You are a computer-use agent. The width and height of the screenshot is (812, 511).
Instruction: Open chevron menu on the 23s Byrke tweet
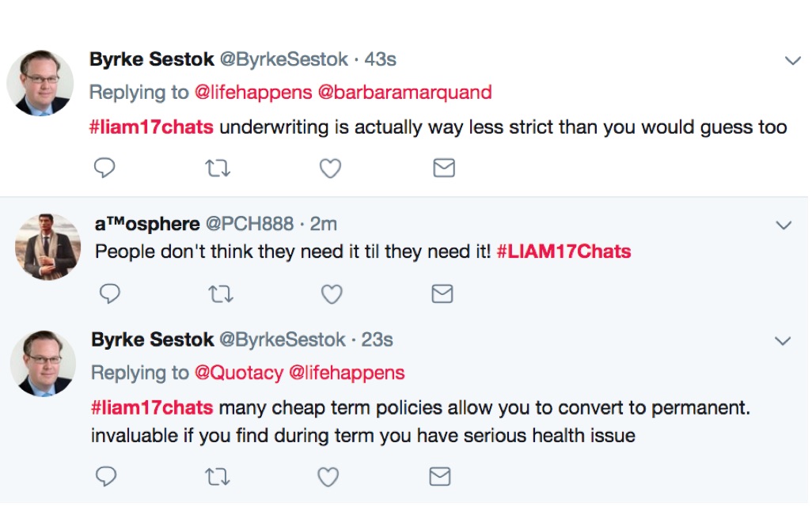point(782,341)
